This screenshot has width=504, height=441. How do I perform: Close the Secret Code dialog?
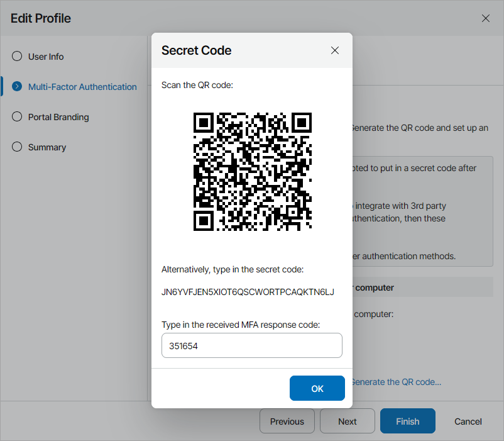click(x=335, y=50)
